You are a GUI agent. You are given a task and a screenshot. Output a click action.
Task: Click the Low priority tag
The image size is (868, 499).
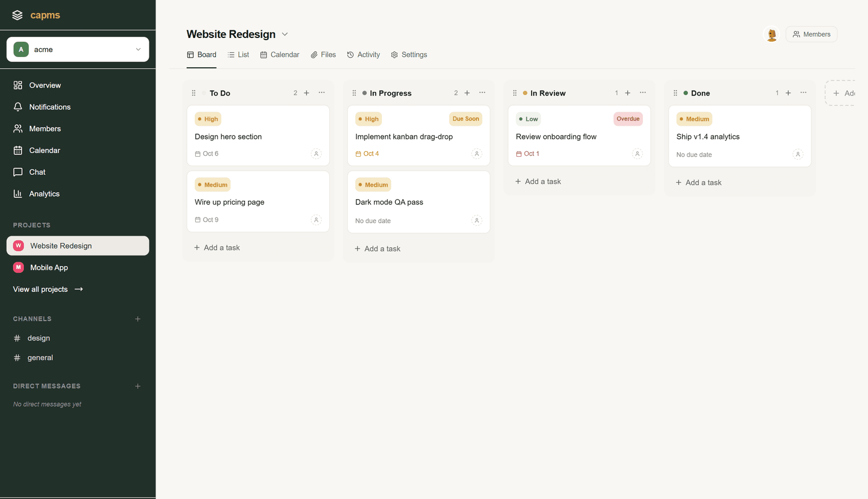(x=528, y=119)
